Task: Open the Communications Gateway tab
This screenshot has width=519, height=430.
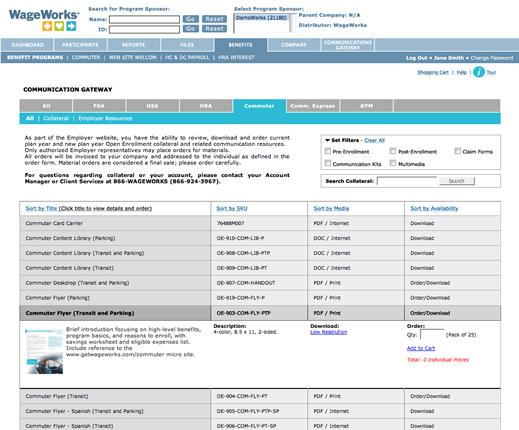Action: (348, 45)
